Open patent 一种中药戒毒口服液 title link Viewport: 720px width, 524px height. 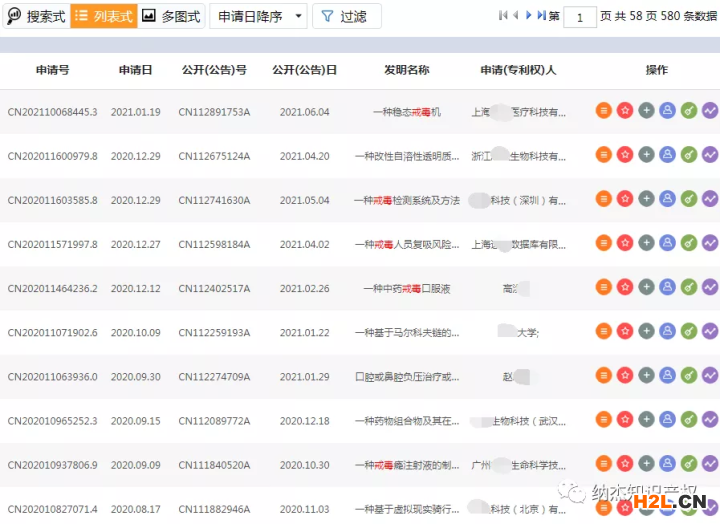point(407,288)
